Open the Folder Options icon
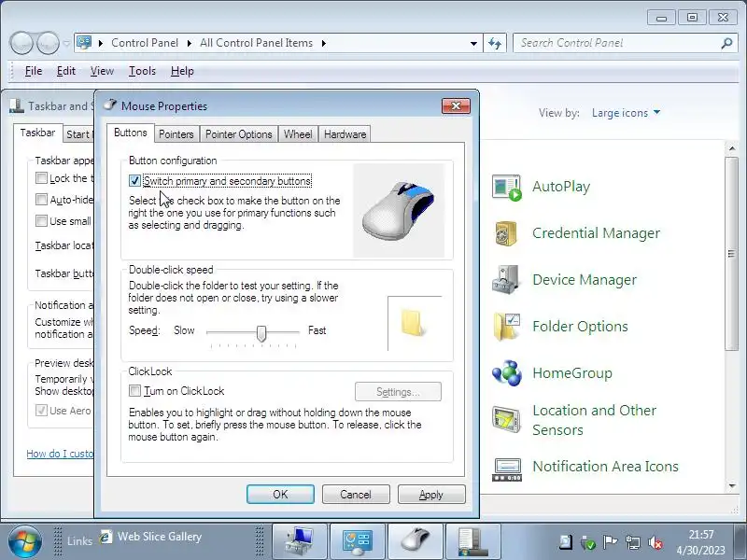 pos(507,327)
